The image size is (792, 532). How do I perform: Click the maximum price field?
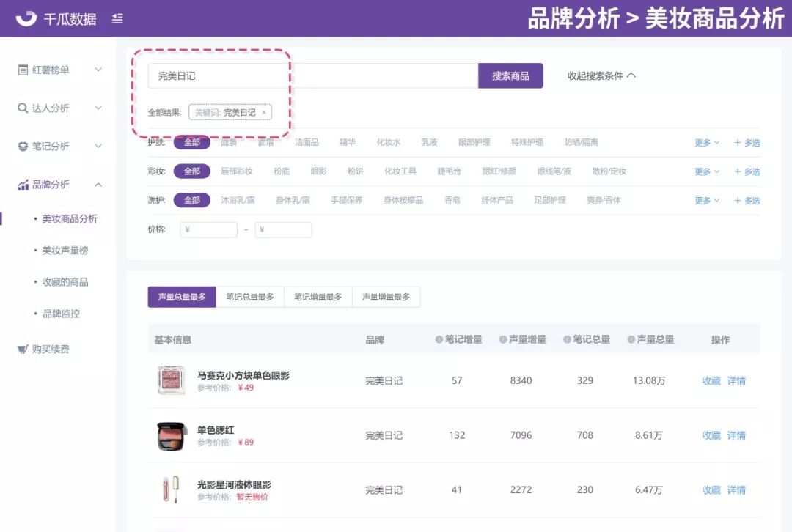(283, 229)
